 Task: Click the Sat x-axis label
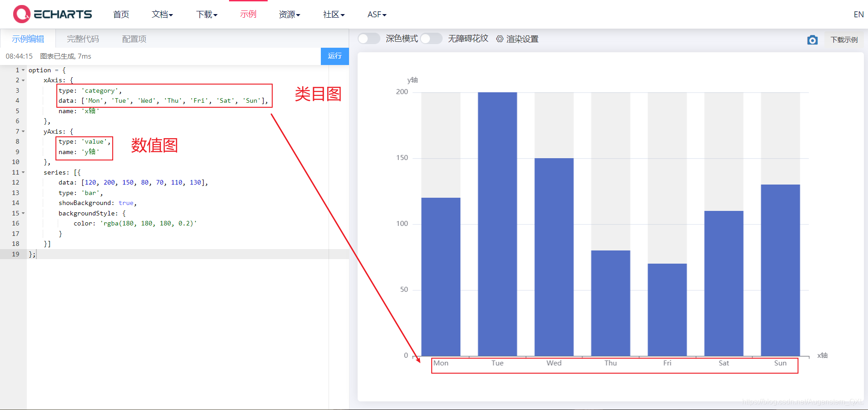pos(724,363)
